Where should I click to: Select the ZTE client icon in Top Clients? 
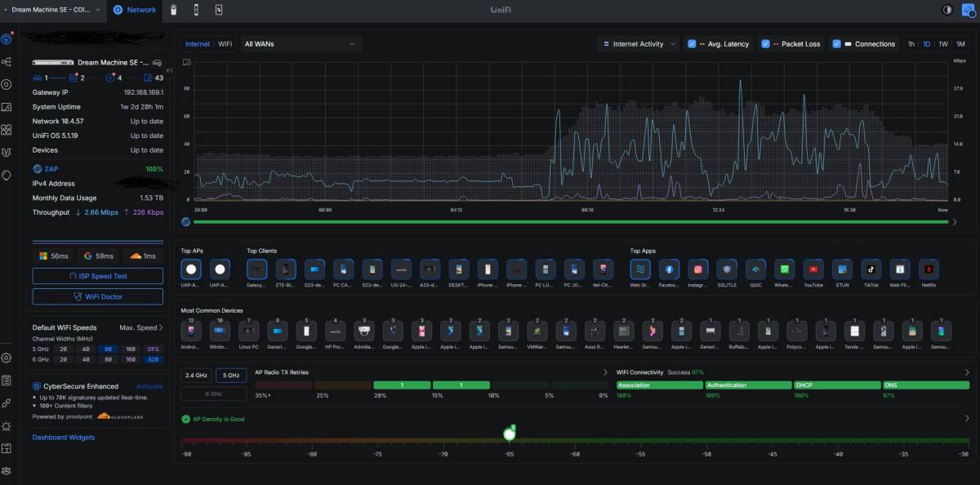tap(286, 269)
